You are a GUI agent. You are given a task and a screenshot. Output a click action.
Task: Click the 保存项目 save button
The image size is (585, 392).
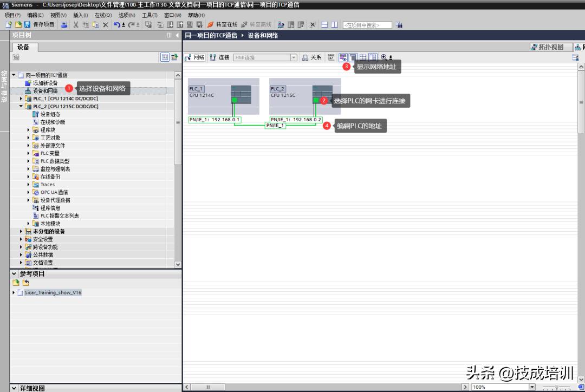[x=39, y=24]
